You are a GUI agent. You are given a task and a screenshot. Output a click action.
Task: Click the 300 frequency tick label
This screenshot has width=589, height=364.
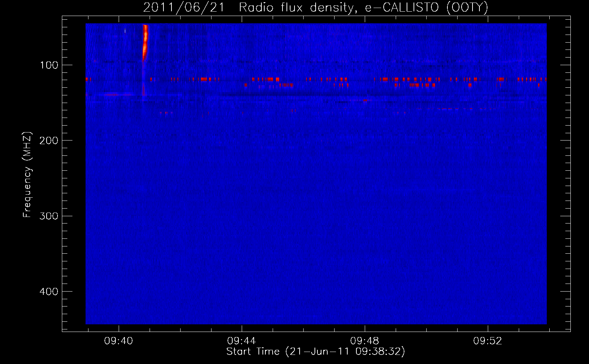tap(49, 216)
